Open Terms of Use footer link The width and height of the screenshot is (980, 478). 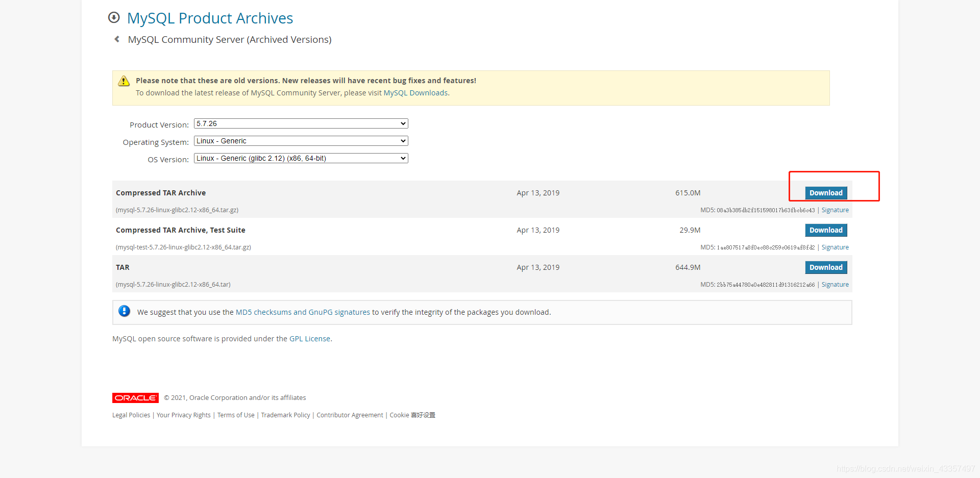click(x=236, y=415)
